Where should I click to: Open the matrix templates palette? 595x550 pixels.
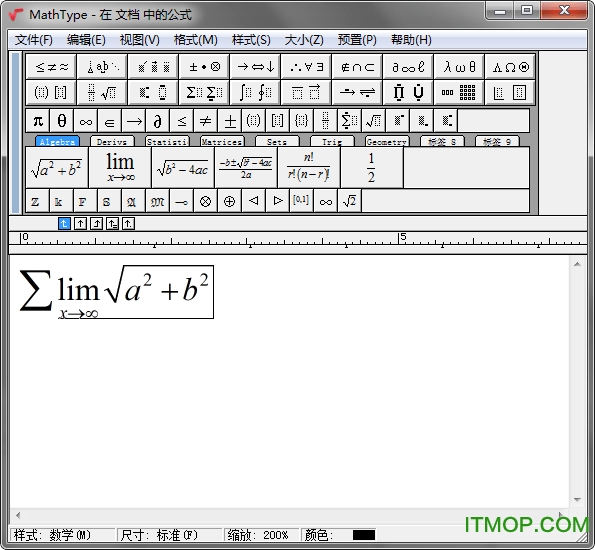point(459,92)
